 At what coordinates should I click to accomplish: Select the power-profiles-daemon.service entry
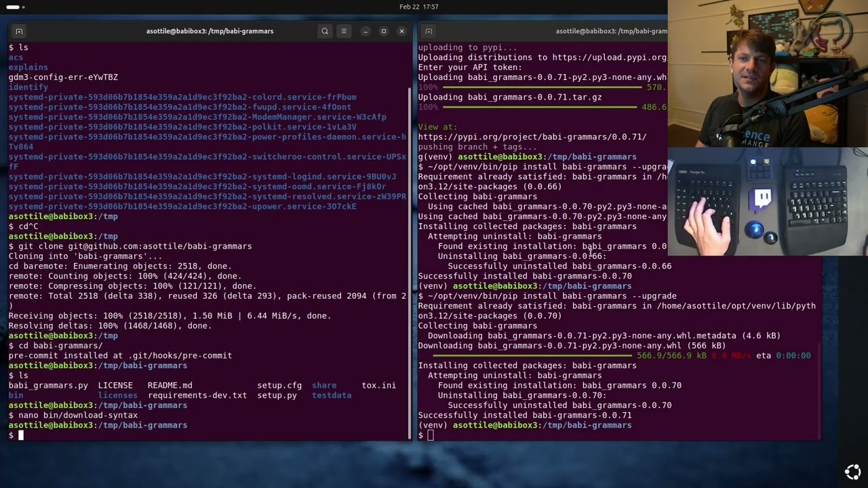point(208,142)
